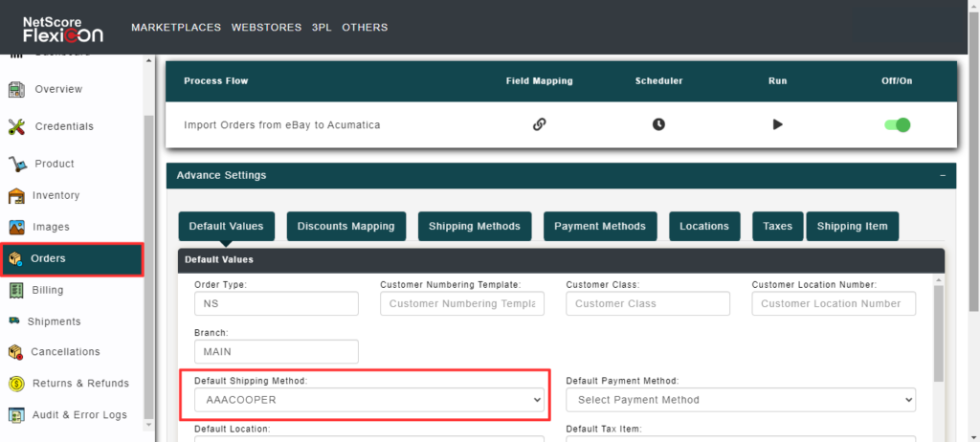980x442 pixels.
Task: Switch to the Discounts Mapping tab
Action: (345, 227)
